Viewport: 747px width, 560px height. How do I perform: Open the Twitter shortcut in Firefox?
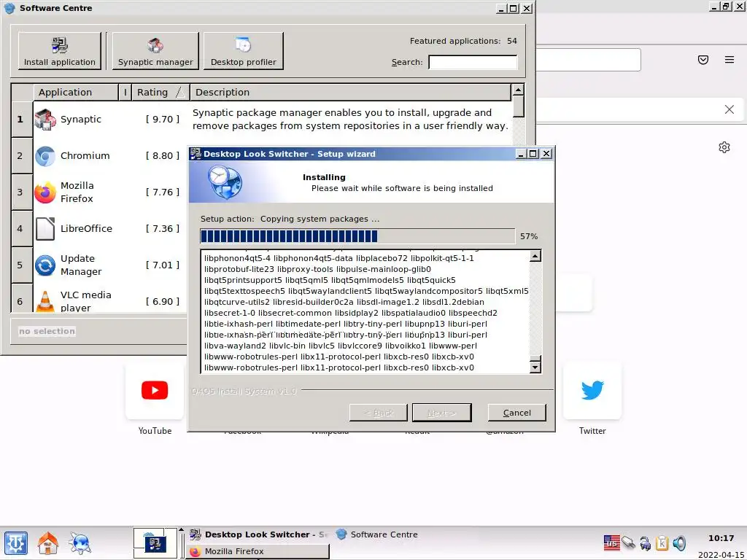(592, 391)
